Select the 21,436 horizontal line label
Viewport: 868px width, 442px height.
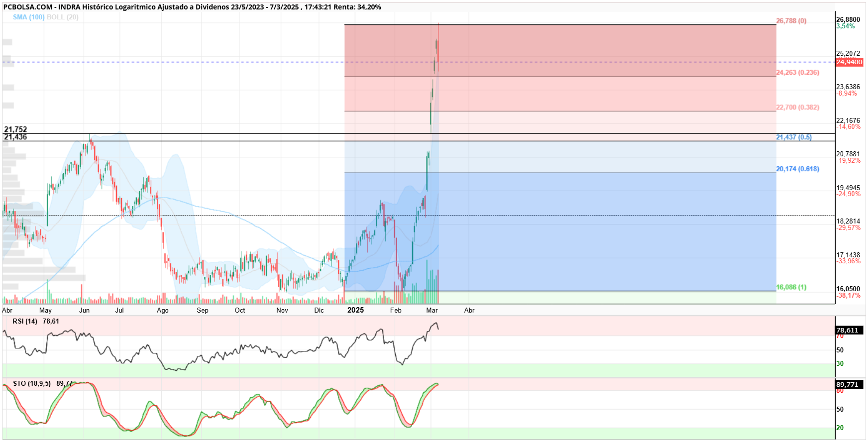[x=15, y=137]
